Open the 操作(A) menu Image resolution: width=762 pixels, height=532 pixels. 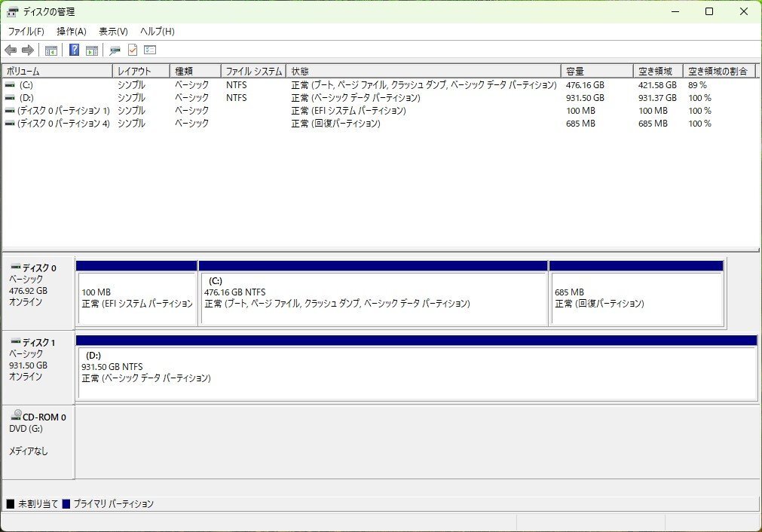[72, 32]
